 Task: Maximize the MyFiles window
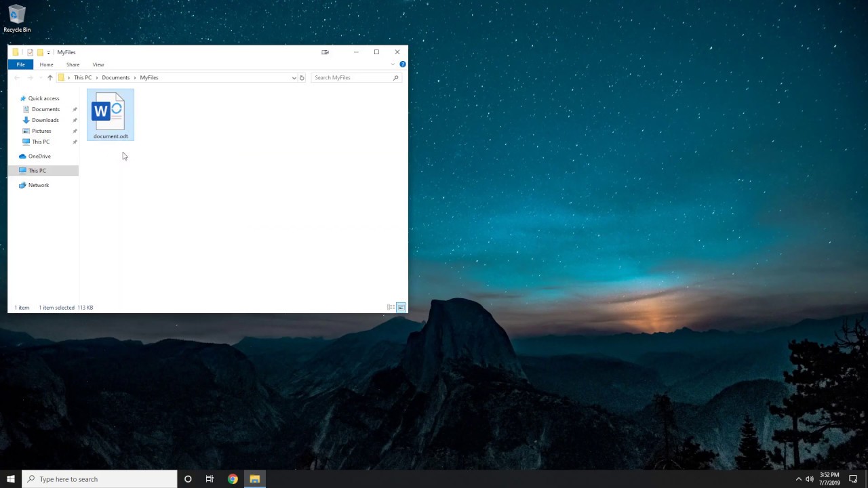[x=376, y=52]
